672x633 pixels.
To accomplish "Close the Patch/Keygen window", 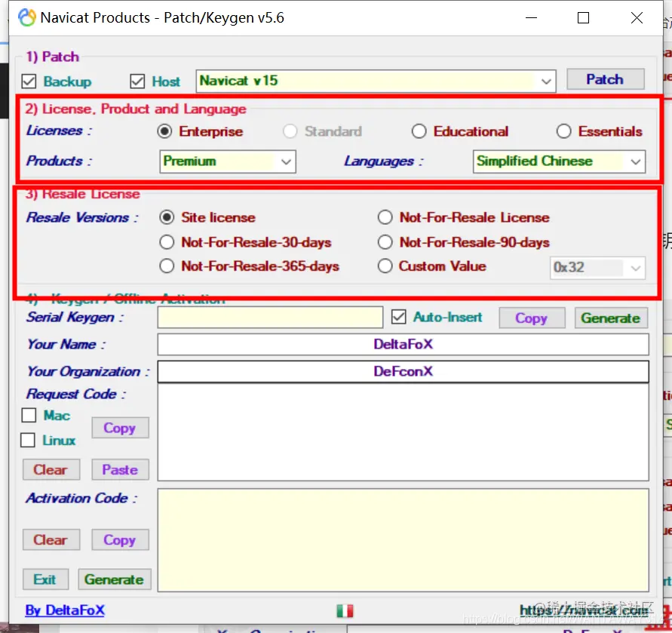I will 637,17.
